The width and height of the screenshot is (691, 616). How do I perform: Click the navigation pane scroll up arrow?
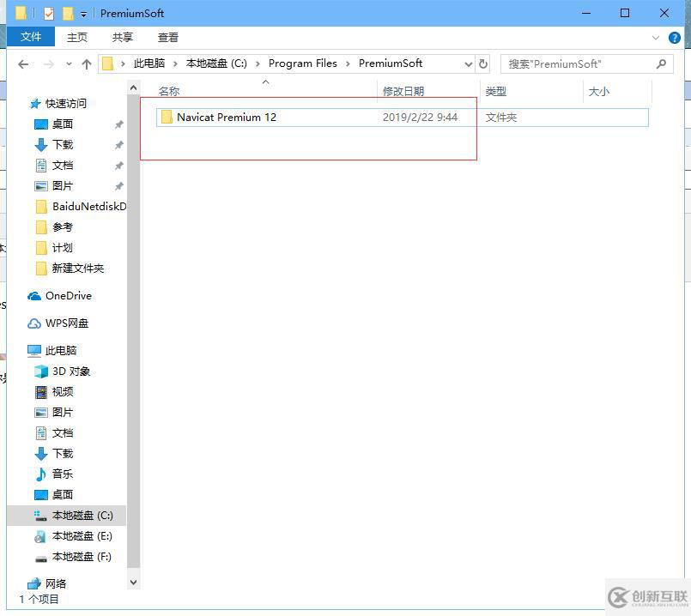tap(134, 88)
